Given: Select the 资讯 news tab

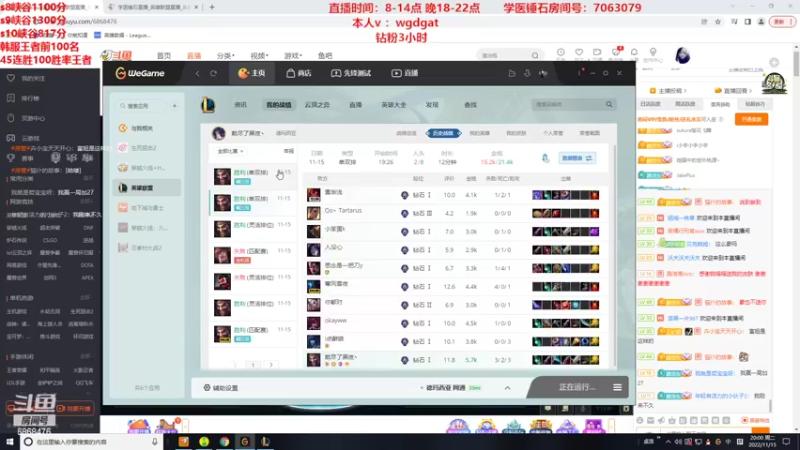Looking at the screenshot, I should coord(240,105).
